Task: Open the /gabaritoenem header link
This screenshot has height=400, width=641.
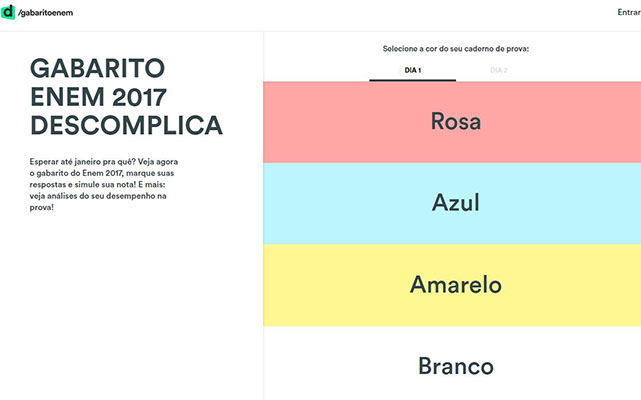Action: 46,13
